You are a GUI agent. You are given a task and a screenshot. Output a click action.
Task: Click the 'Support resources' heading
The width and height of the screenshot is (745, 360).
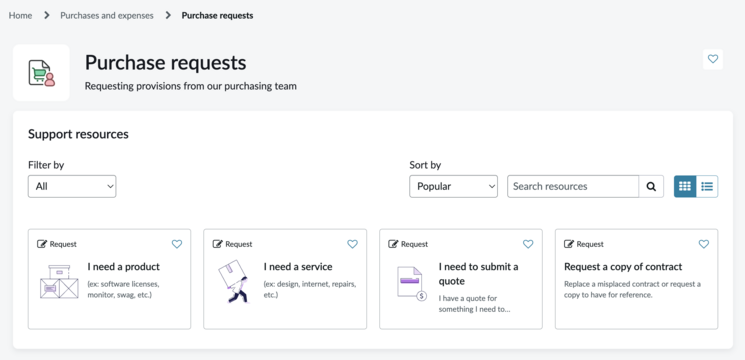click(78, 134)
